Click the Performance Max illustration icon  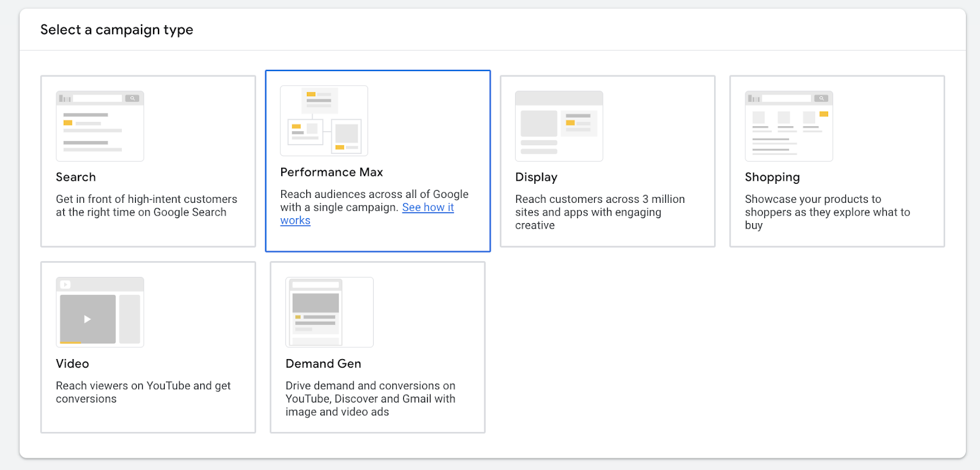[324, 121]
